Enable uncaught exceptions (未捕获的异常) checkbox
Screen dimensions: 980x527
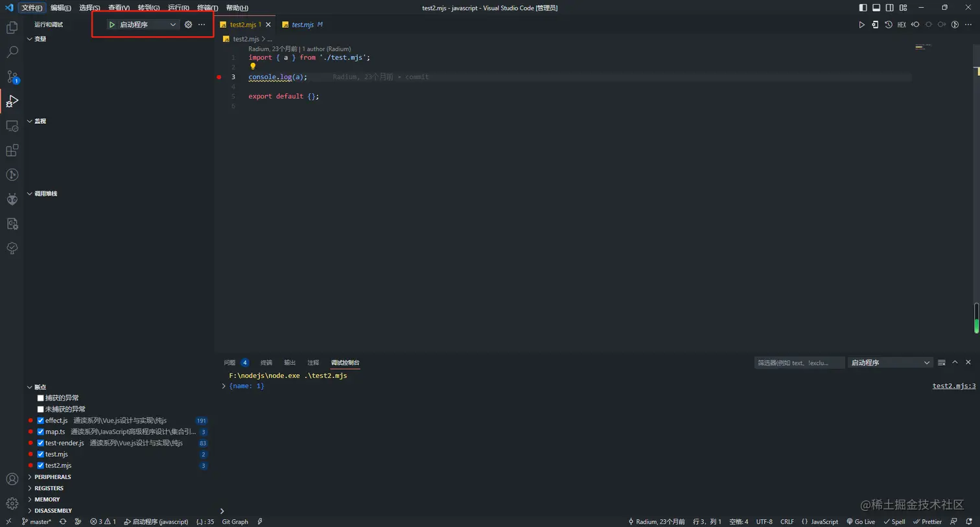[x=40, y=409]
